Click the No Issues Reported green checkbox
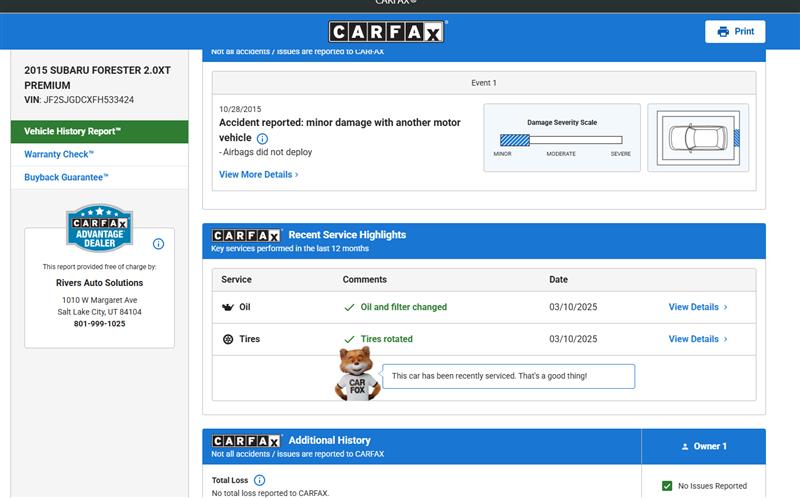800x498 pixels. 667,486
